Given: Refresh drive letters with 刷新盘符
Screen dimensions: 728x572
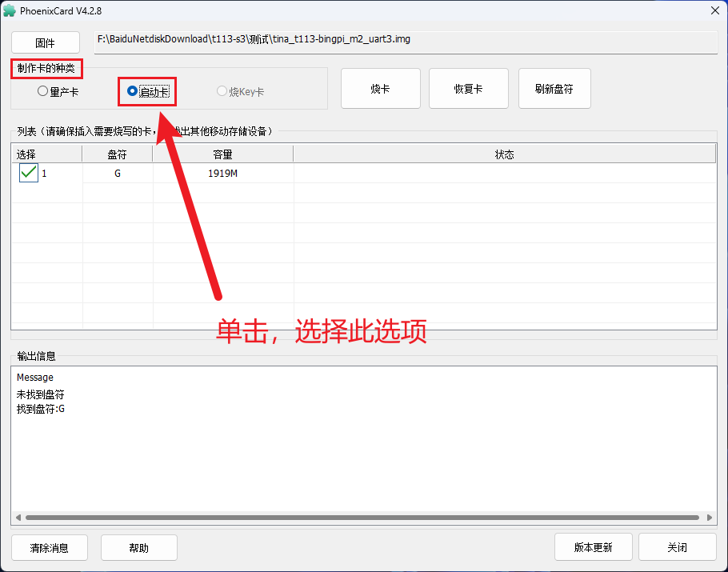Looking at the screenshot, I should [x=554, y=89].
